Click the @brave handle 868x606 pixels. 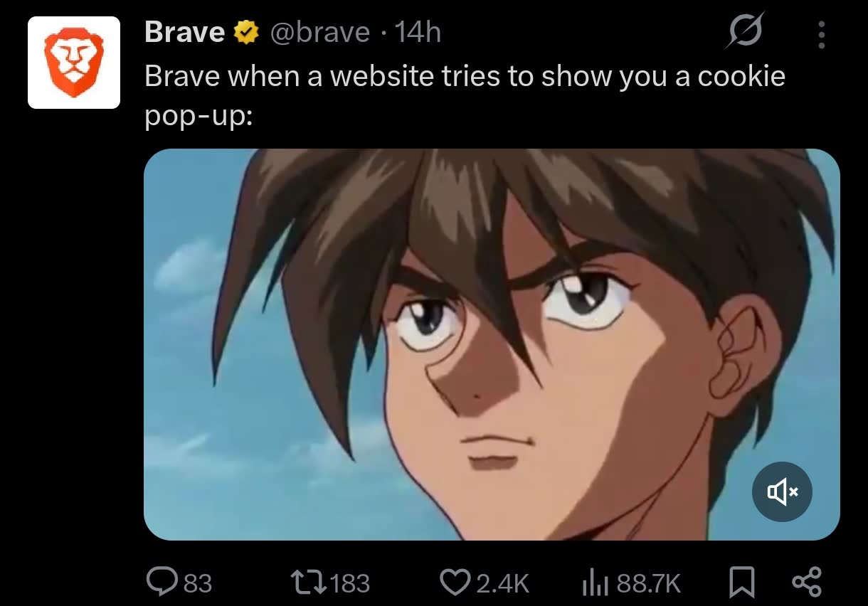click(x=319, y=32)
